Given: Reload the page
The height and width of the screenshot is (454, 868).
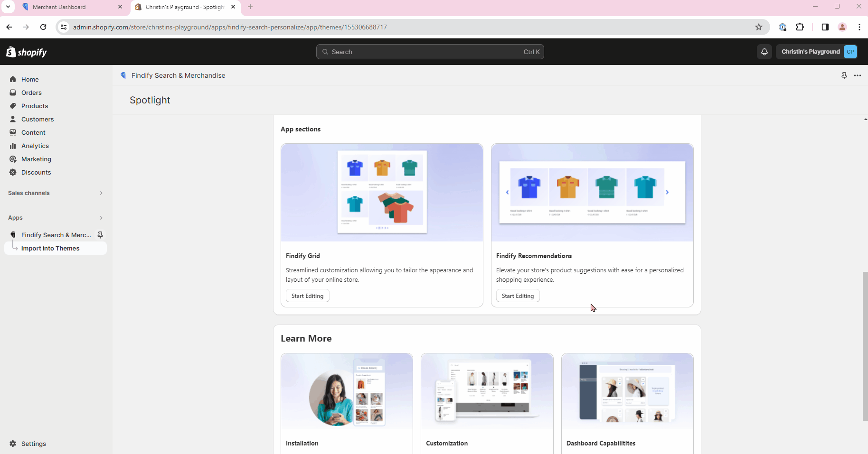Looking at the screenshot, I should (43, 27).
